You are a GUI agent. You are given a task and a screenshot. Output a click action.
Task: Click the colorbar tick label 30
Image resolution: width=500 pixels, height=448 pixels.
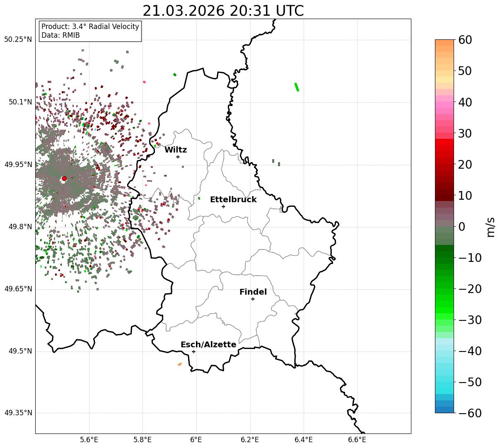[466, 133]
